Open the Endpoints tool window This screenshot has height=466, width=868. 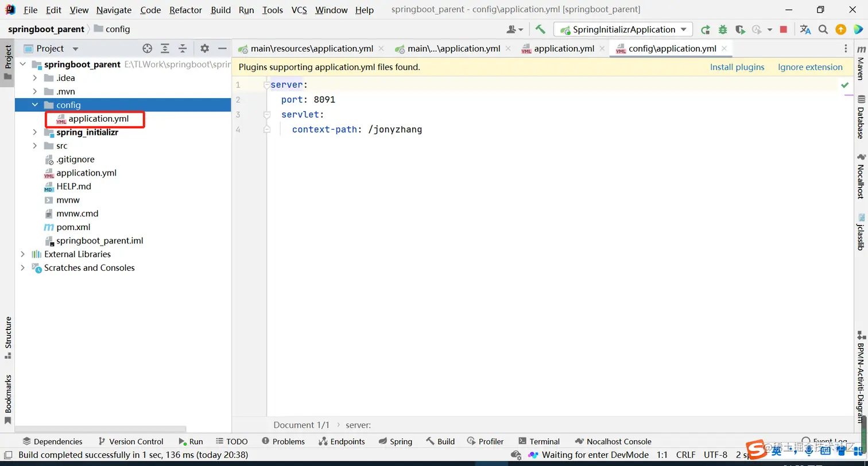(x=341, y=441)
